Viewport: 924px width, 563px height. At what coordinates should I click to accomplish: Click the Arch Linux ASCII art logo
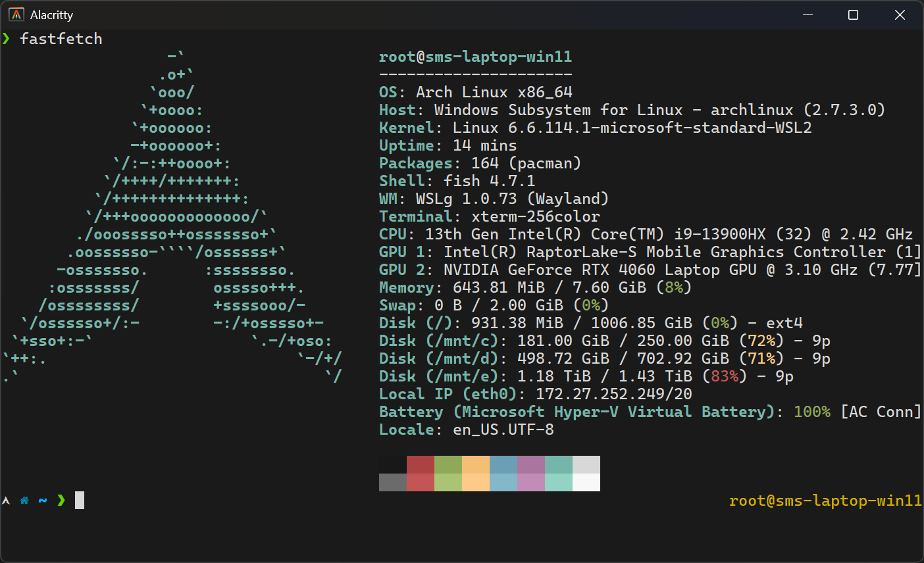[x=172, y=216]
